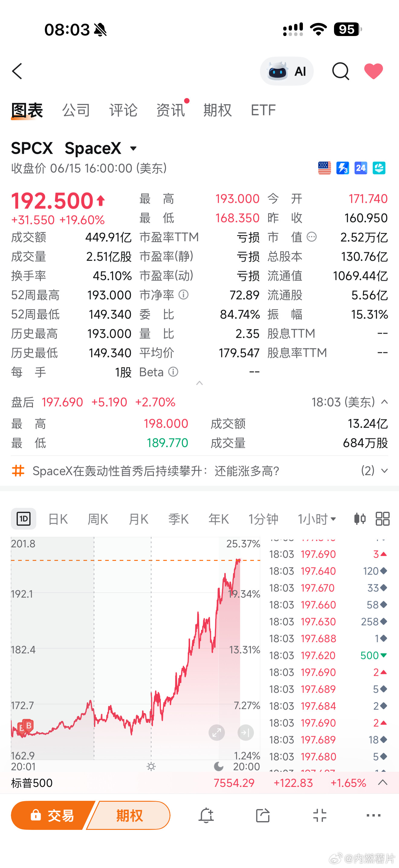The image size is (399, 868).
Task: Tap the 24-hour trading icon
Action: click(361, 168)
